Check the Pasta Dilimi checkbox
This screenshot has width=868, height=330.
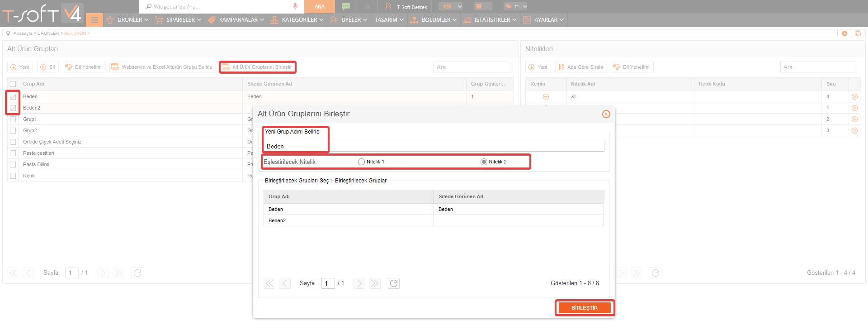click(13, 164)
